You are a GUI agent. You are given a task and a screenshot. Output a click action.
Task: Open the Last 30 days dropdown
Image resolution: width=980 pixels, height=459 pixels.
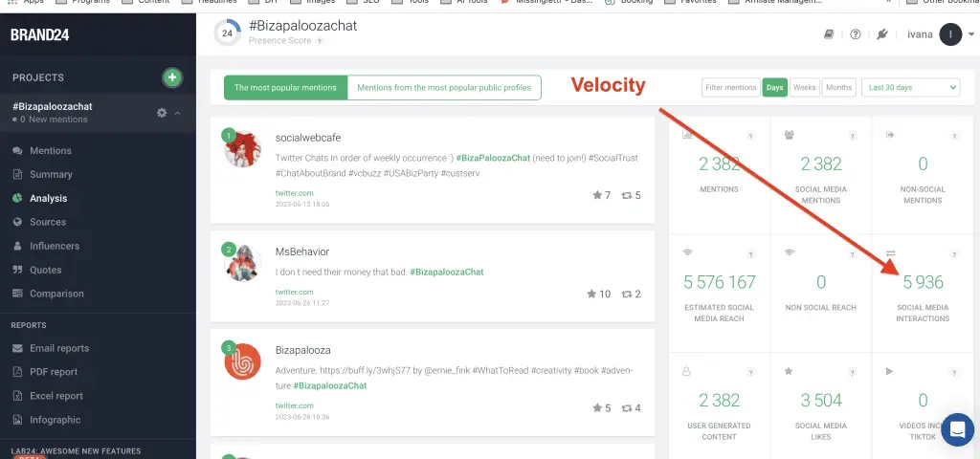(x=911, y=87)
